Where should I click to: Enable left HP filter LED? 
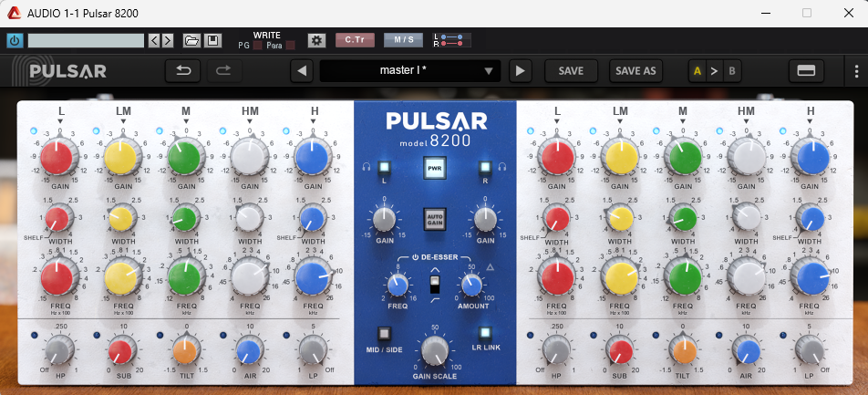[34, 335]
